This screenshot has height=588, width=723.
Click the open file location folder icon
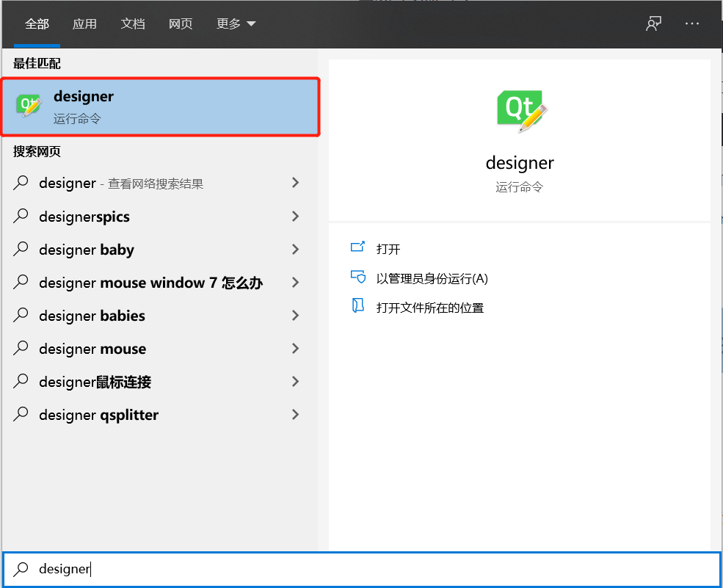coord(357,306)
